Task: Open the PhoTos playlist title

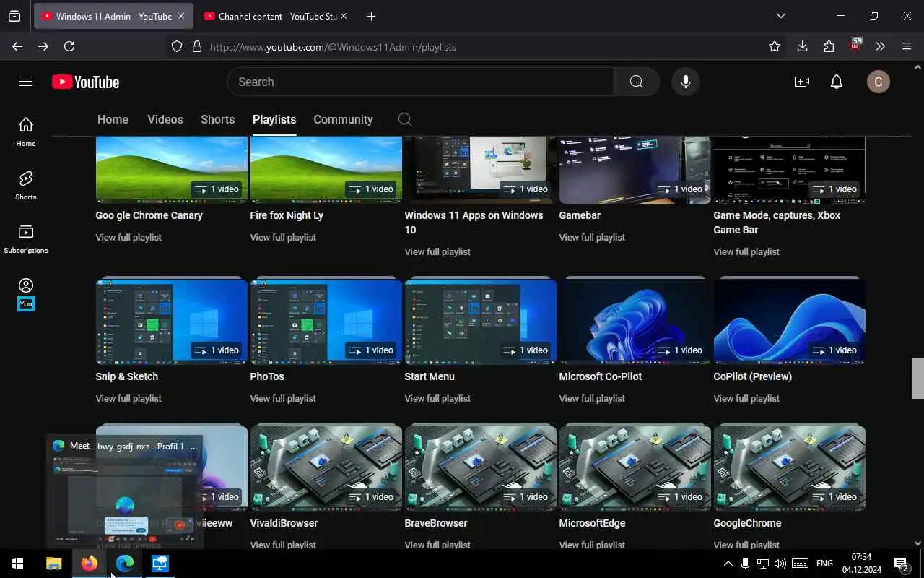Action: (x=267, y=376)
